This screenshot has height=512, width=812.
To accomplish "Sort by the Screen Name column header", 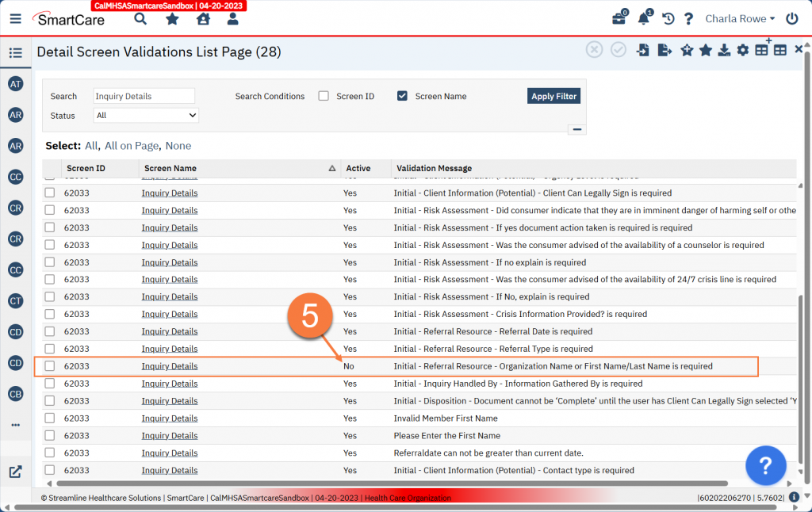I will coord(170,168).
